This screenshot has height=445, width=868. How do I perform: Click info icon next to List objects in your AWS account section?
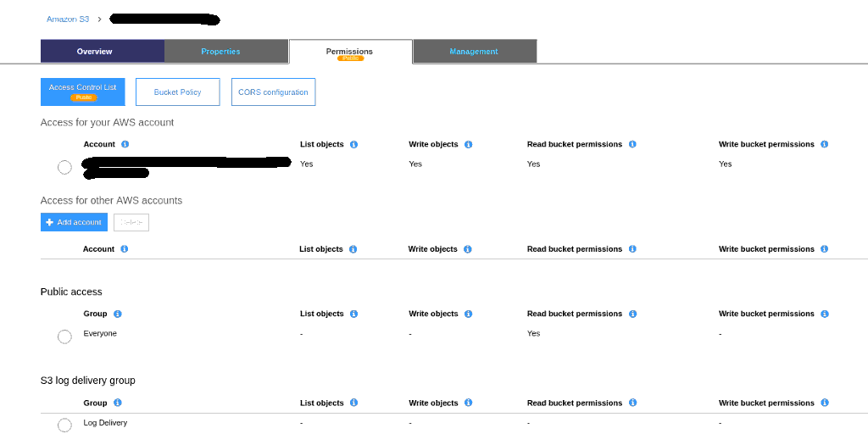click(x=353, y=145)
